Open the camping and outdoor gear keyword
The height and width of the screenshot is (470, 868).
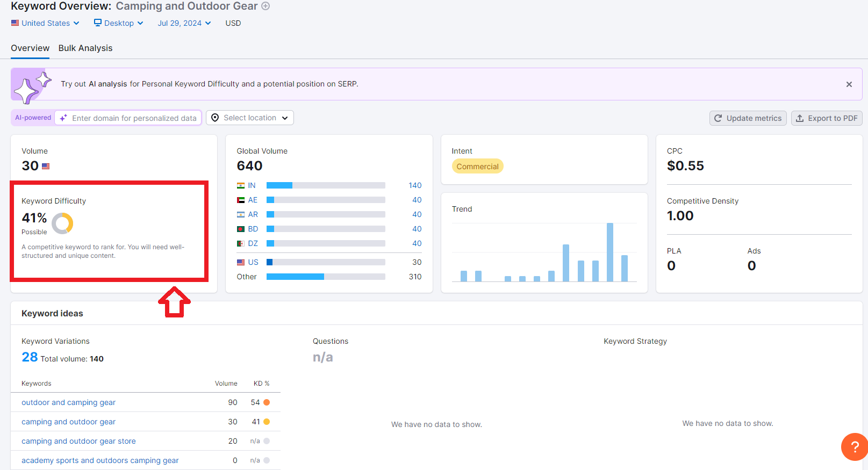pos(68,422)
